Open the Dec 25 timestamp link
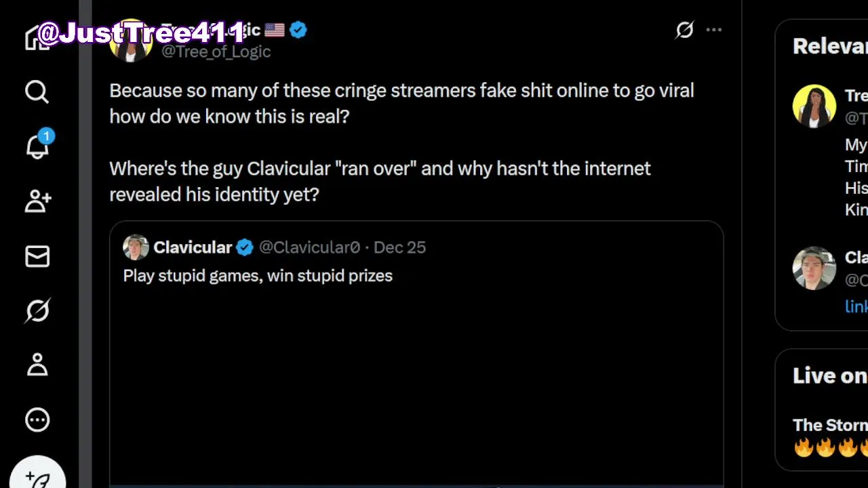The width and height of the screenshot is (868, 488). click(x=399, y=247)
